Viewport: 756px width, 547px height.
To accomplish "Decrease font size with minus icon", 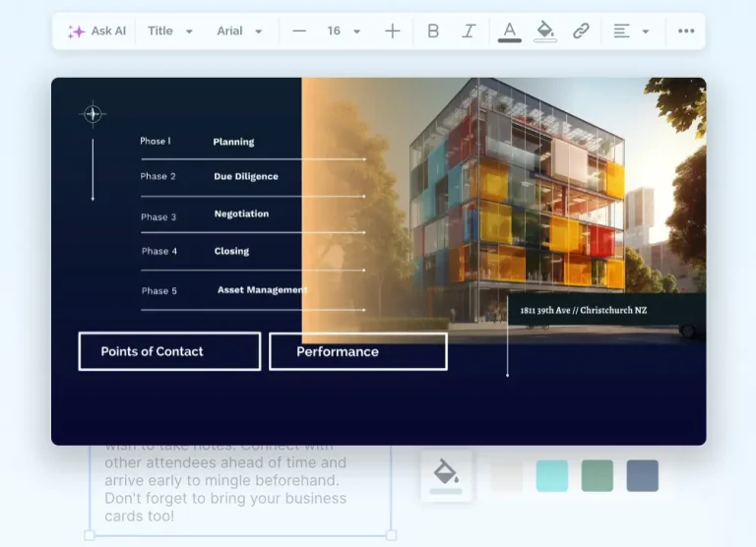I will pos(299,31).
